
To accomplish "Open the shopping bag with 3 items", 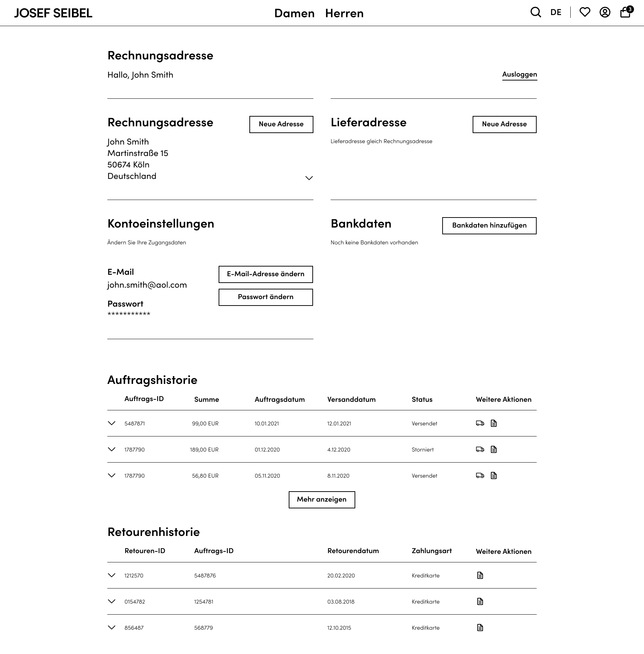I will 625,13.
